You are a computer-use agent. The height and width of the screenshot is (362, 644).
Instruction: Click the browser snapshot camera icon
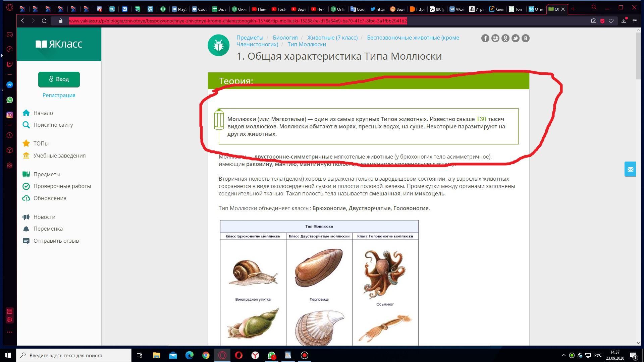click(x=593, y=21)
